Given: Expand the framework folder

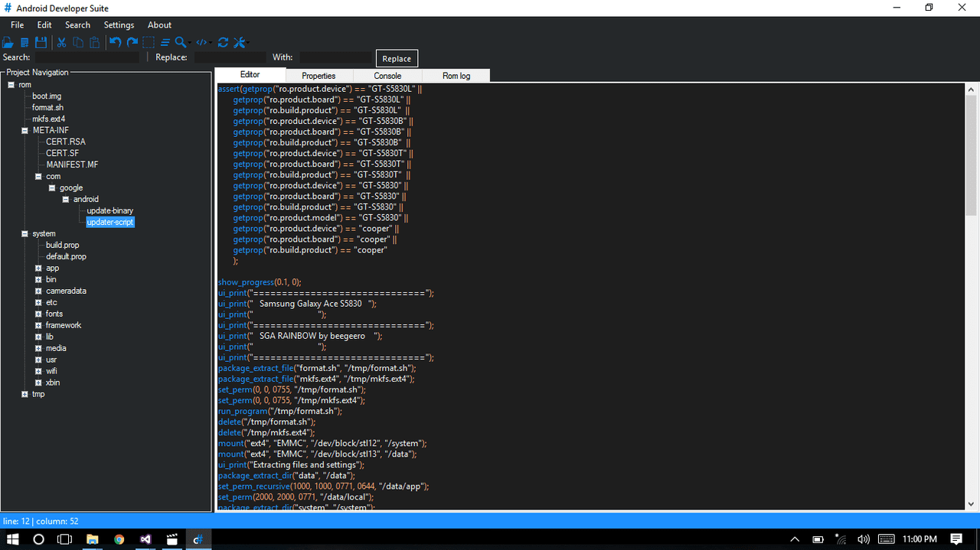Looking at the screenshot, I should [x=38, y=326].
